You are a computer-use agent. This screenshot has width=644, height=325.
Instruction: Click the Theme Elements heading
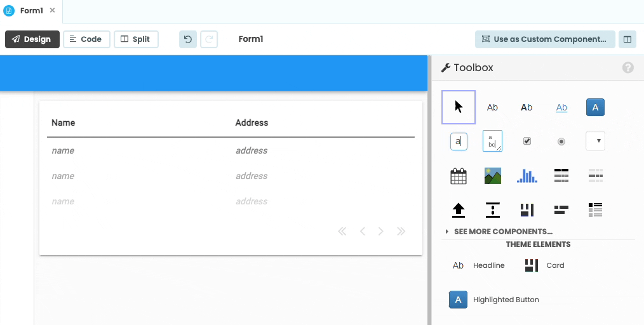tap(538, 244)
